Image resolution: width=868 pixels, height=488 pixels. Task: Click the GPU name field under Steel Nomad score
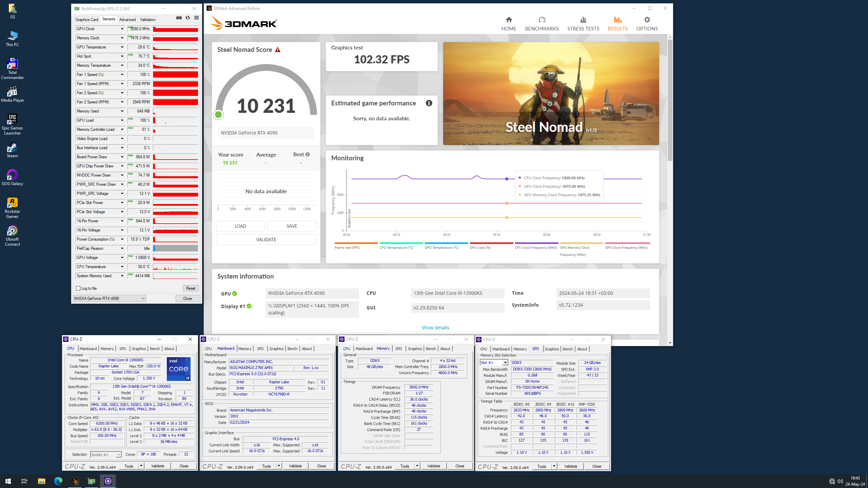coord(266,133)
